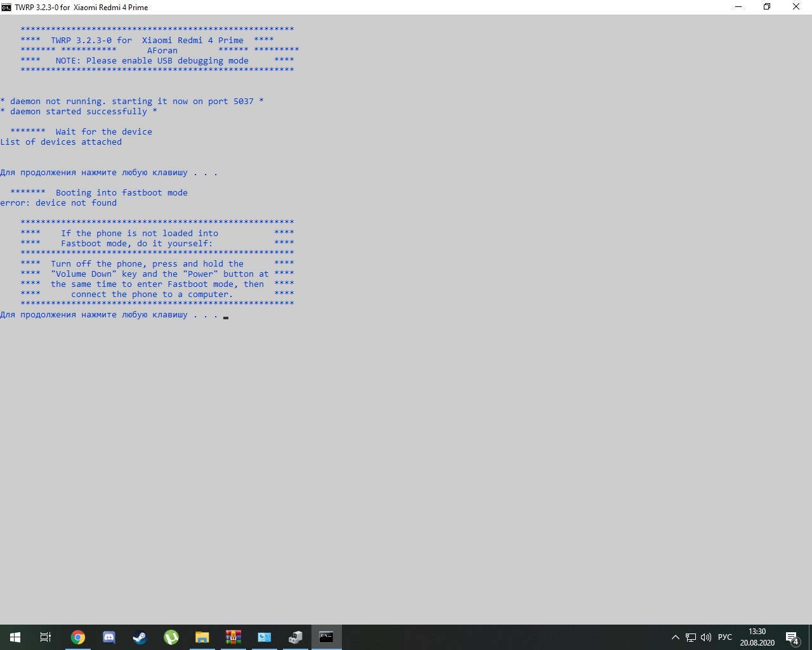Open the blue monitor app on the taskbar
Screen dimensions: 812x650
pos(265,637)
